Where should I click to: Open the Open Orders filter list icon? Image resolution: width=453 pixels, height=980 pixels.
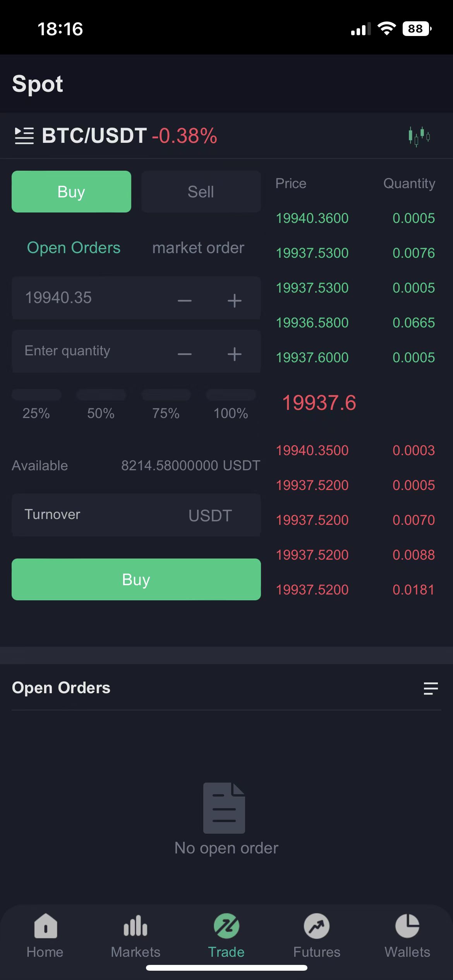pyautogui.click(x=431, y=689)
